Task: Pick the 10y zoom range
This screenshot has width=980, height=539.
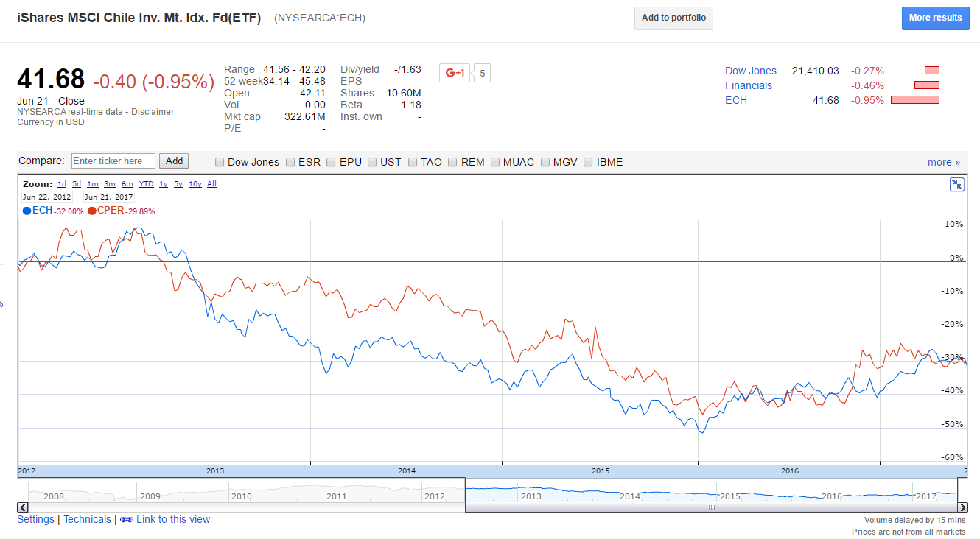Action: (x=195, y=184)
